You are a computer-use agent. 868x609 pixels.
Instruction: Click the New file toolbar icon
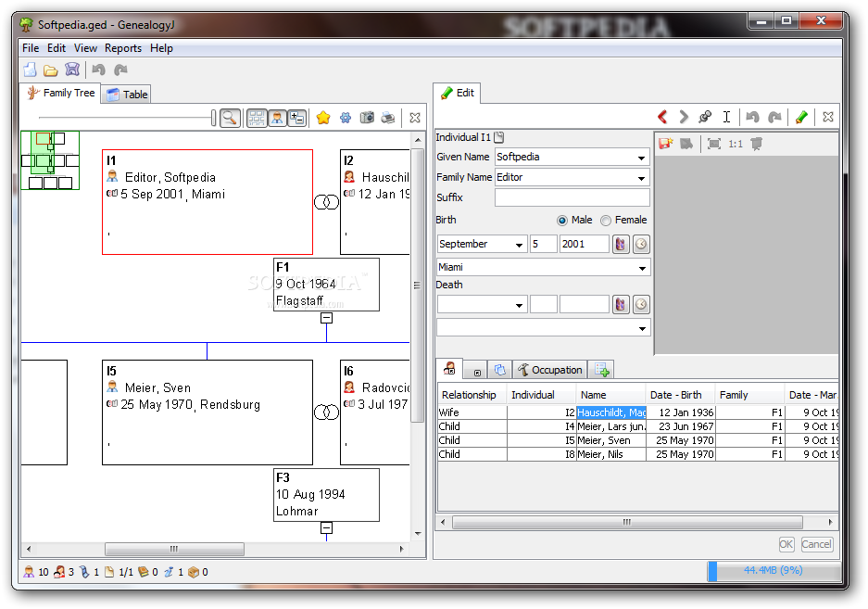[30, 70]
